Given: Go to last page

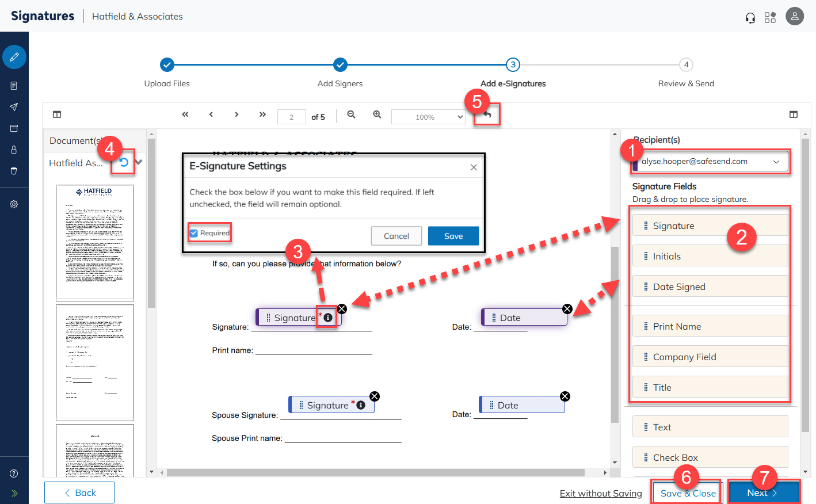Looking at the screenshot, I should [262, 114].
